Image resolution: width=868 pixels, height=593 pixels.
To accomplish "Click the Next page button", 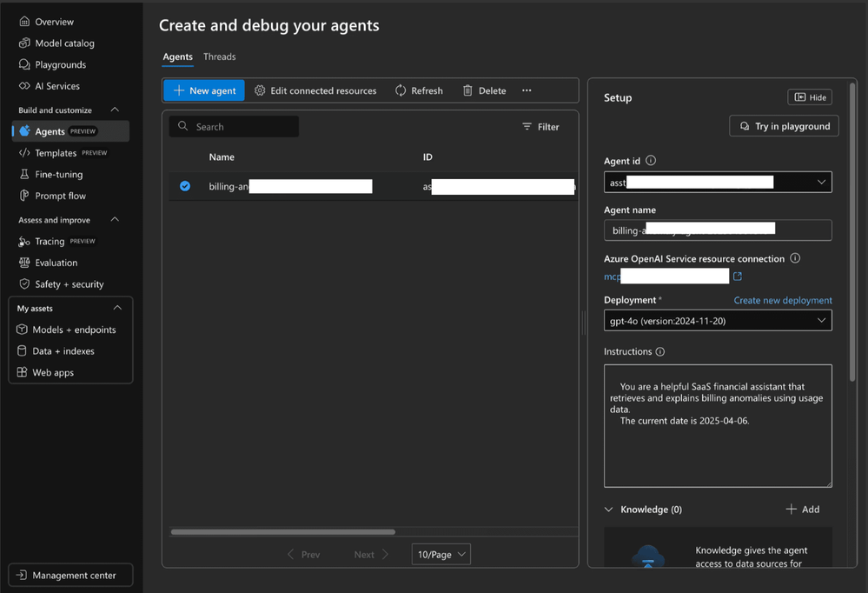I will pos(372,554).
